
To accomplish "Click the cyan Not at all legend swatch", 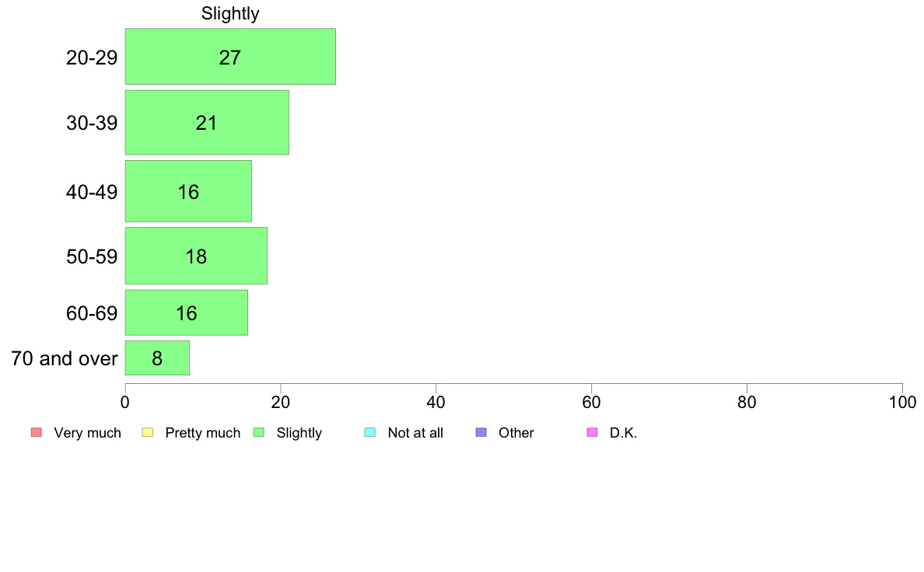I will (370, 432).
